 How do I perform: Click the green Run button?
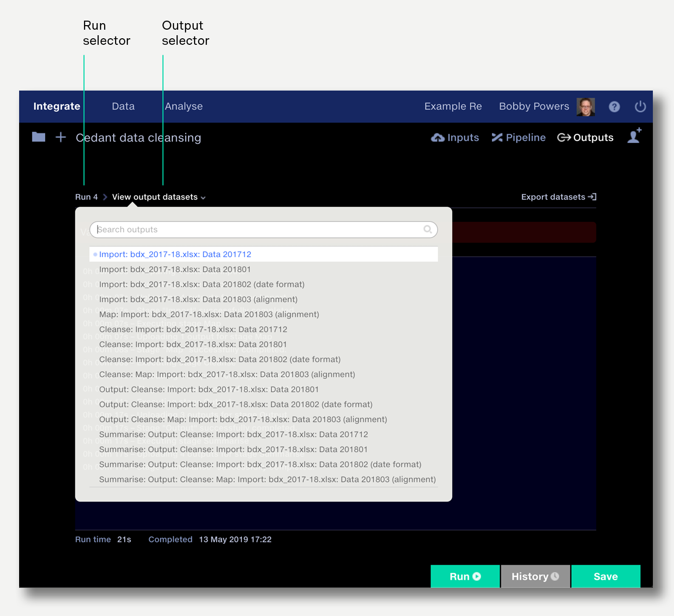[x=465, y=576]
